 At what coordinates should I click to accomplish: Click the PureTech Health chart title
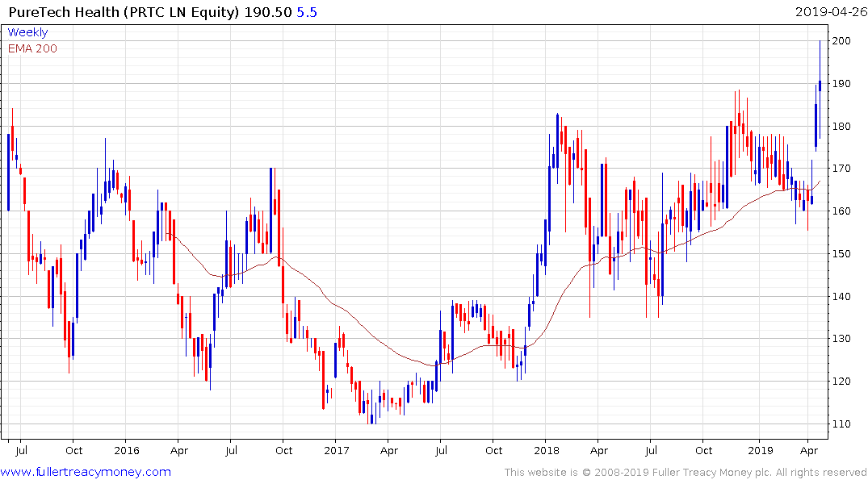click(x=124, y=12)
